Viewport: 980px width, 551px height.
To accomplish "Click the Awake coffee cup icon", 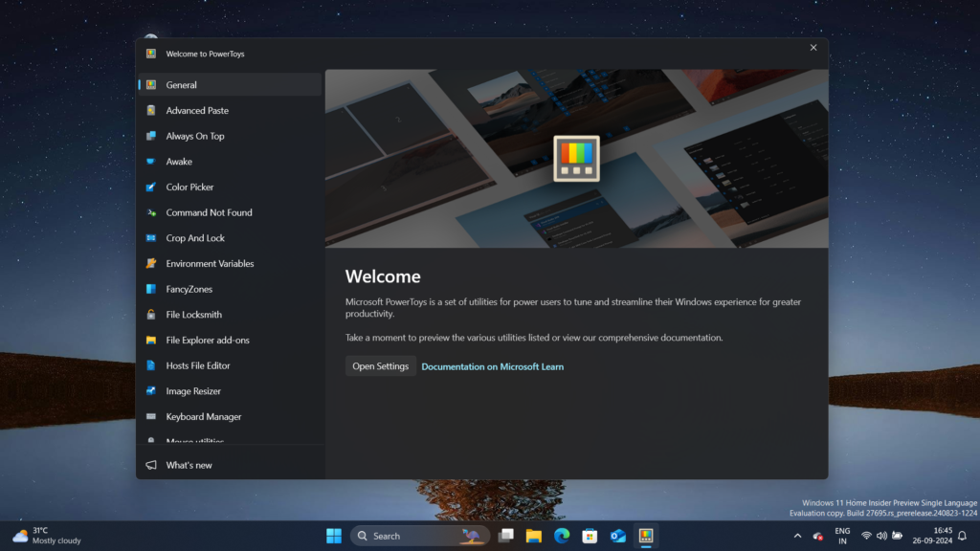I will point(151,161).
